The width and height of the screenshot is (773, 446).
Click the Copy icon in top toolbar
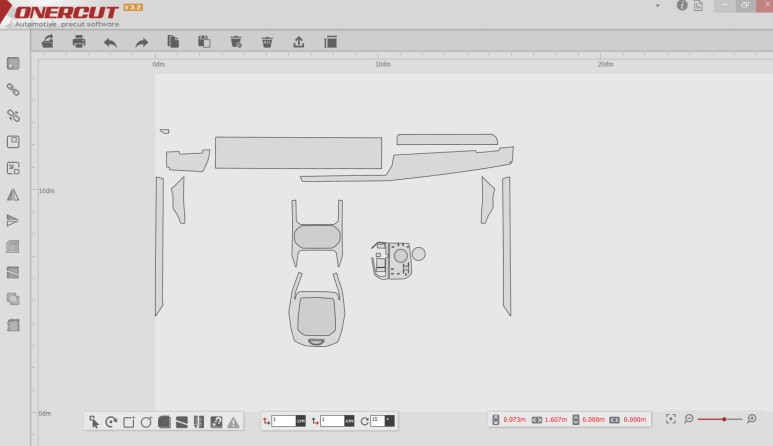[x=173, y=42]
